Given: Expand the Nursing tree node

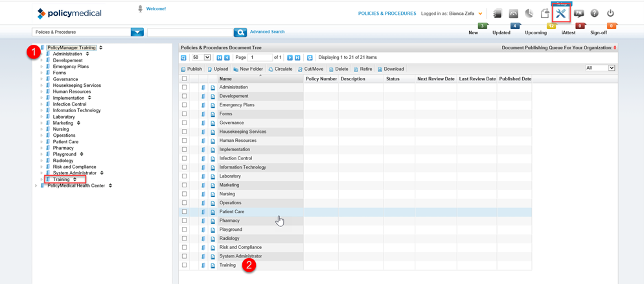Looking at the screenshot, I should point(41,129).
